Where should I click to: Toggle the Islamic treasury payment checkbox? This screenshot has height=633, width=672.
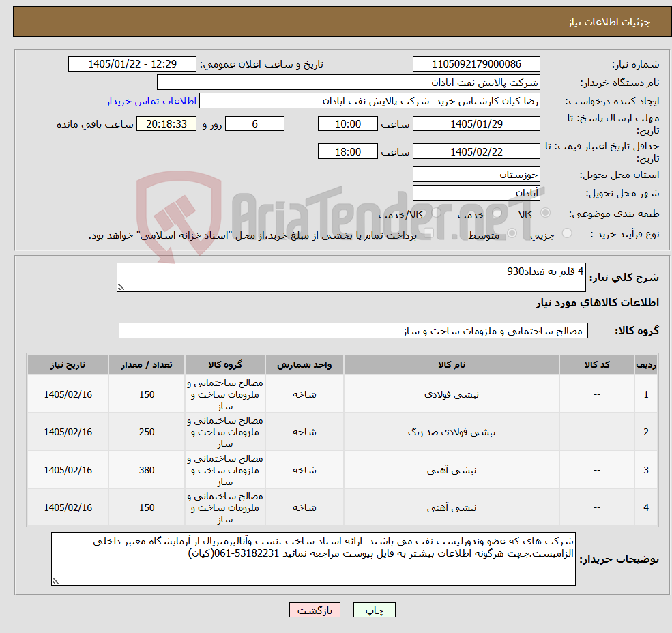(428, 233)
